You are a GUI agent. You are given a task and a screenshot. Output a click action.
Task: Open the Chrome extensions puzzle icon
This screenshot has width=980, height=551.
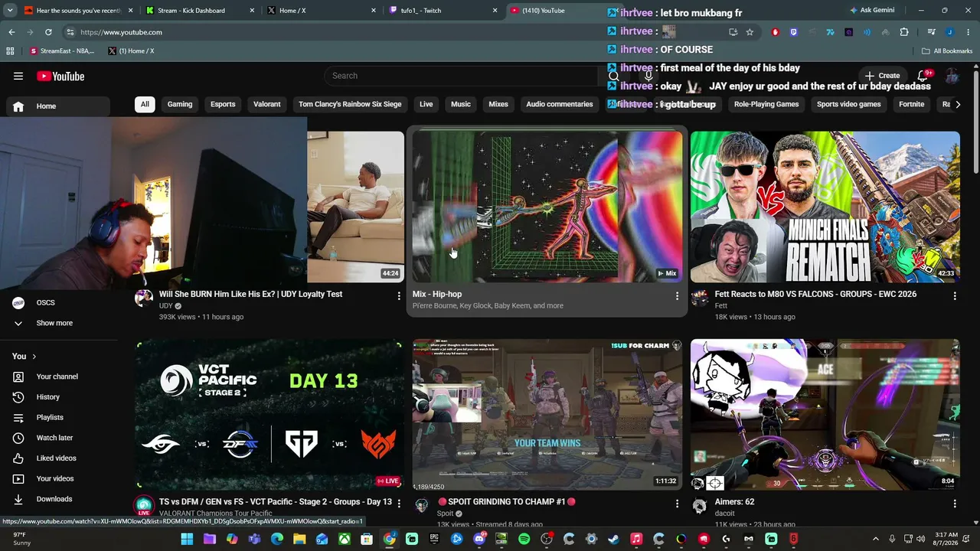click(x=904, y=32)
